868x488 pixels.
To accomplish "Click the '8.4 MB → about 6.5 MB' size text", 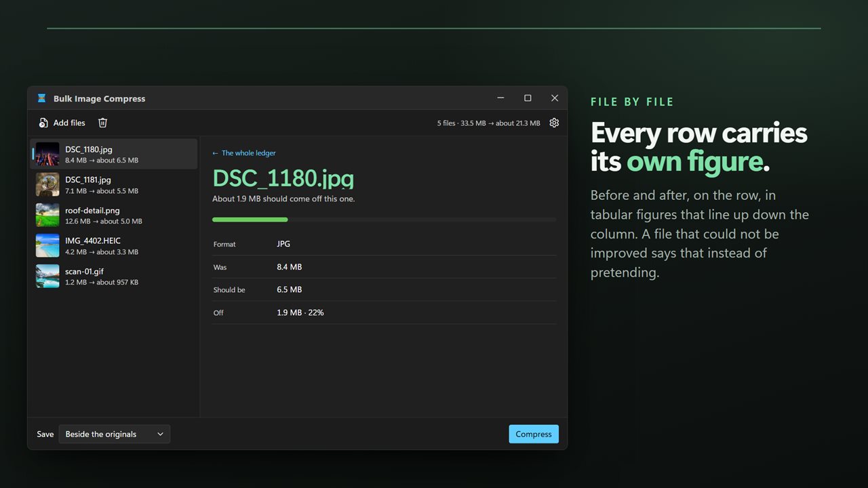I will click(x=102, y=161).
